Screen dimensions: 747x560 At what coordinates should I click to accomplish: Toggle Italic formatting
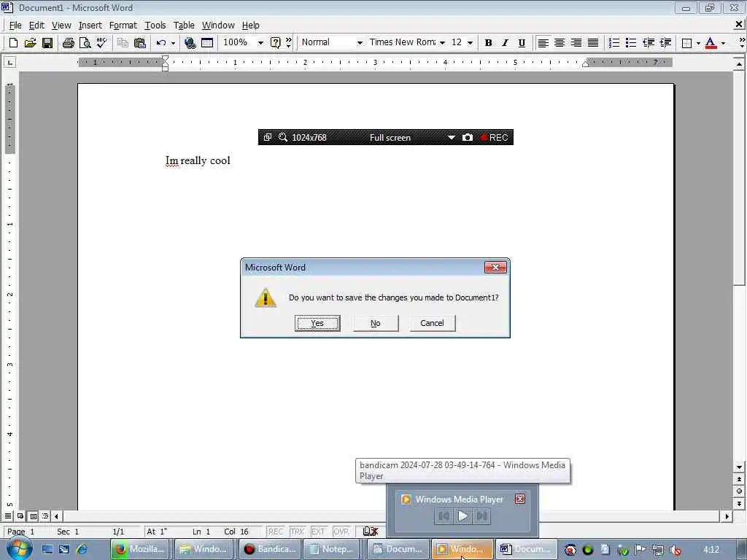tap(505, 43)
